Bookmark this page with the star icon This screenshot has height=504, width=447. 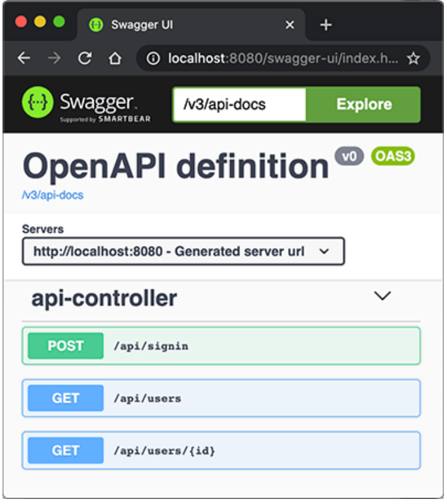point(413,59)
